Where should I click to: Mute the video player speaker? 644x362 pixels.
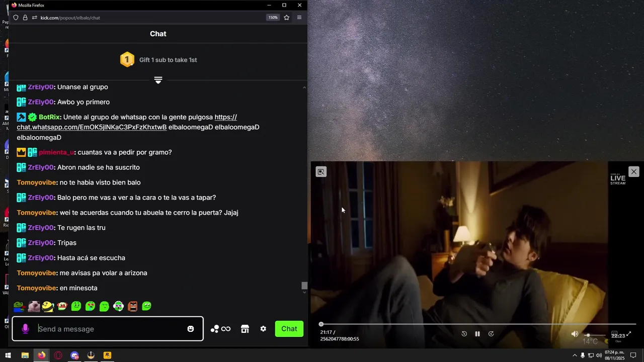click(x=575, y=334)
